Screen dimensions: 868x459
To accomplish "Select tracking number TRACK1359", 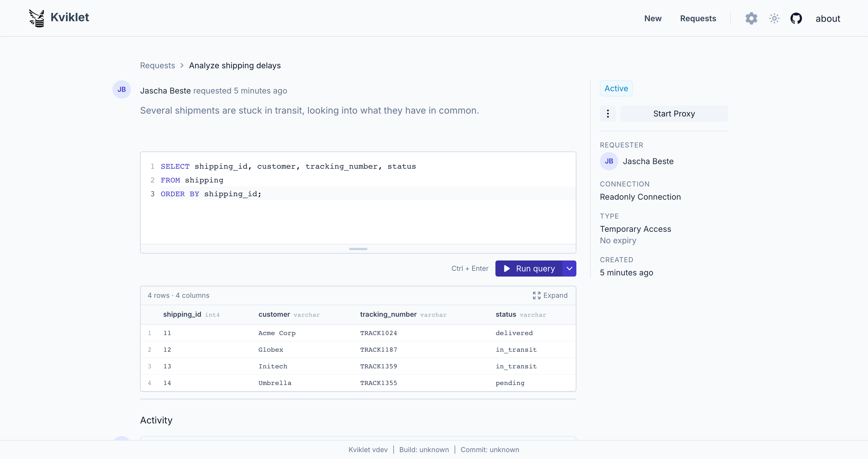I will click(x=378, y=366).
